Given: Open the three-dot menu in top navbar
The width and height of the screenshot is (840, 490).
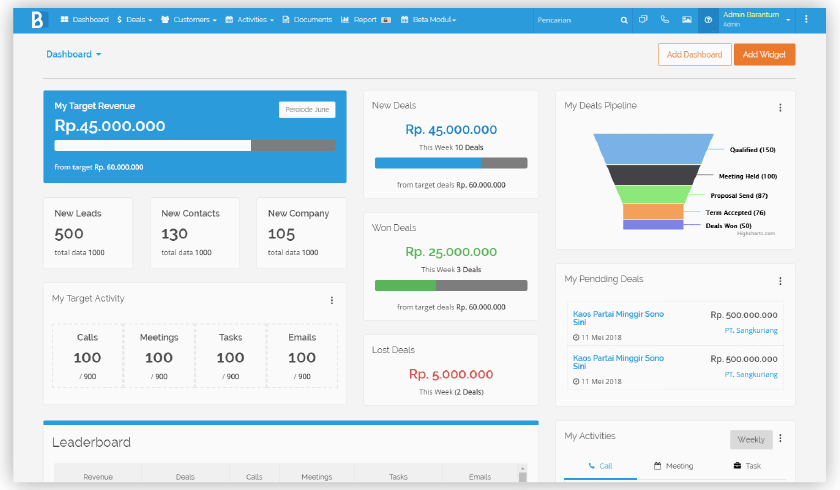Looking at the screenshot, I should (x=805, y=20).
